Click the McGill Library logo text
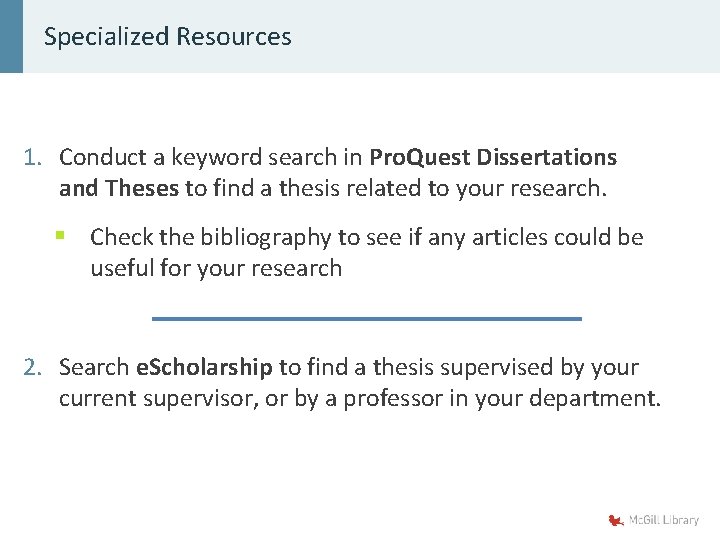Viewport: 720px width, 540px height. point(664,520)
